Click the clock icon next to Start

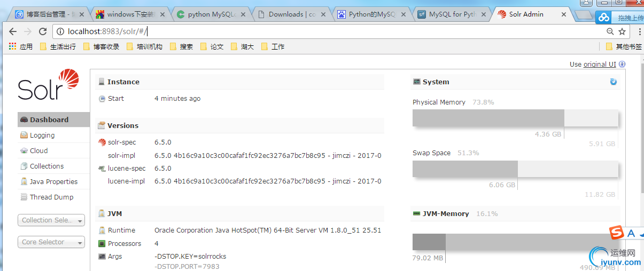(x=102, y=99)
